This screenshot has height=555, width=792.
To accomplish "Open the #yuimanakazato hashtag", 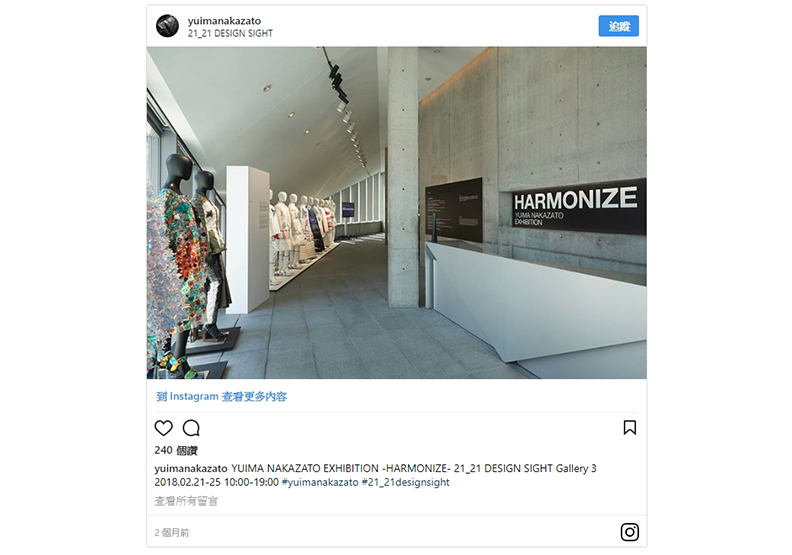I will (x=320, y=482).
